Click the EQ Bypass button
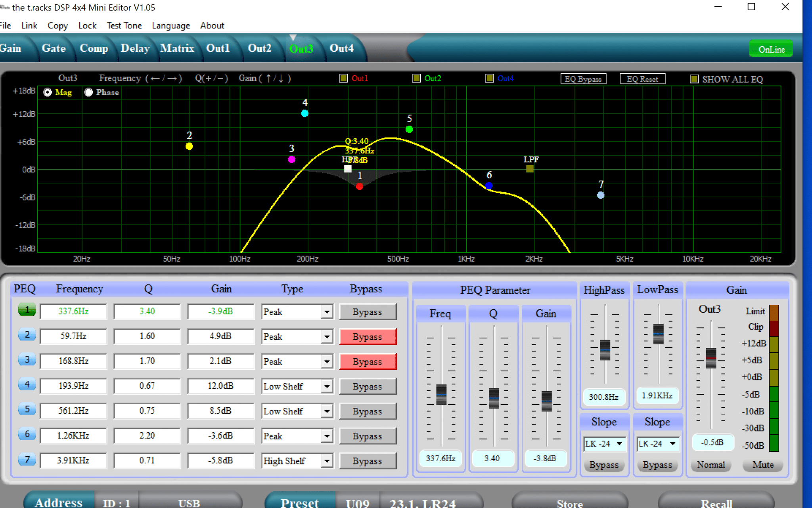 click(583, 79)
